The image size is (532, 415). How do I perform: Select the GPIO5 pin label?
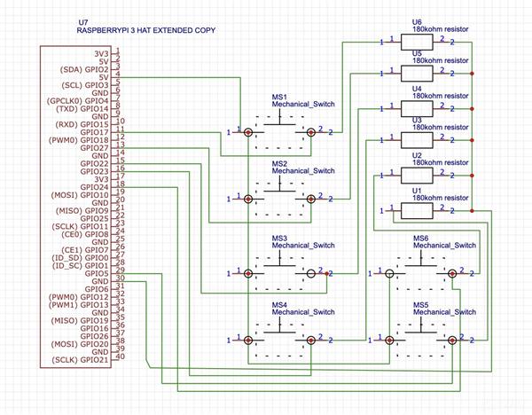(97, 273)
